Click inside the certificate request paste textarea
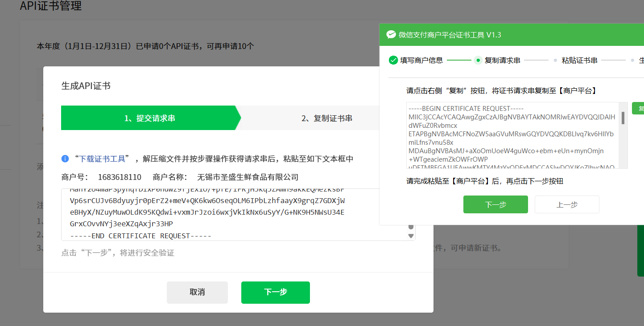 pos(232,214)
